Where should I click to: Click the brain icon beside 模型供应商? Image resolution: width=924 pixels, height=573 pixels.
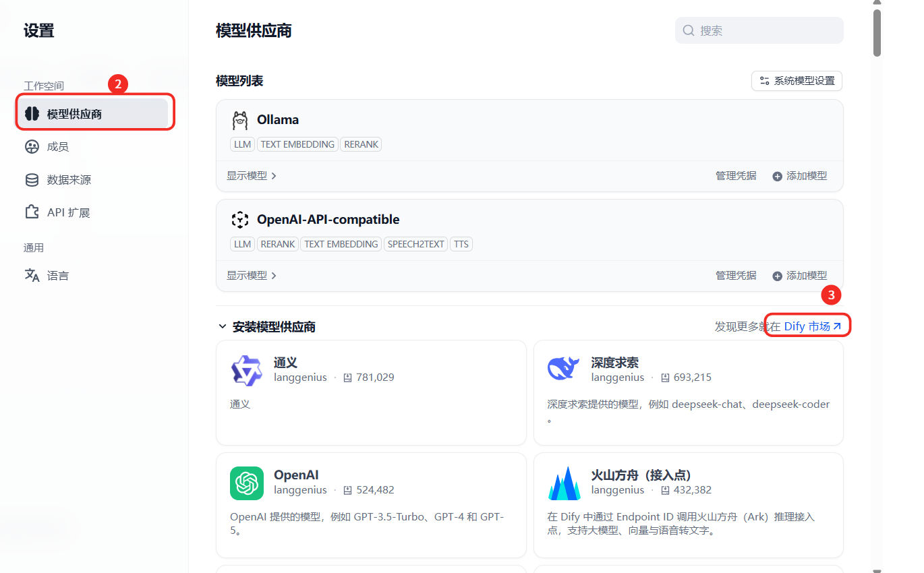click(32, 114)
